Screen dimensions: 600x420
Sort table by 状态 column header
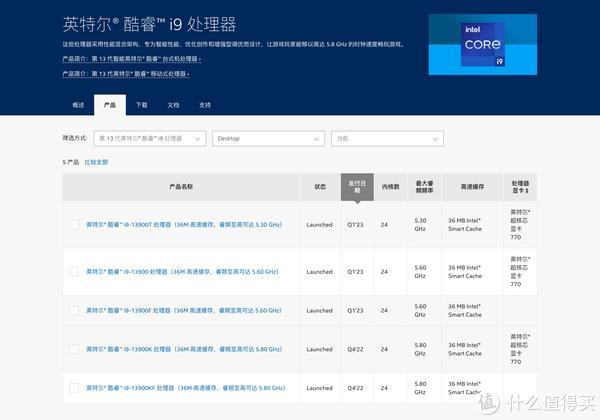320,187
